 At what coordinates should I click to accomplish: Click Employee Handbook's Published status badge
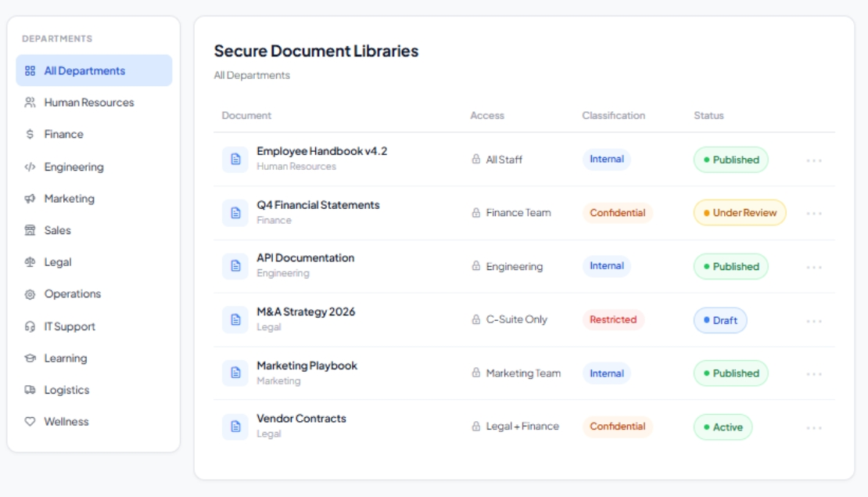point(730,160)
